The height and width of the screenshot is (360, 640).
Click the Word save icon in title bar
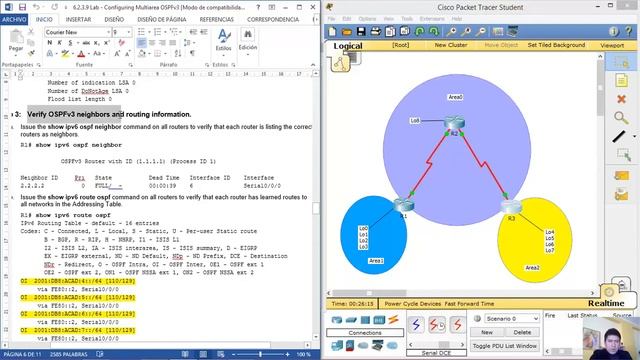22,7
